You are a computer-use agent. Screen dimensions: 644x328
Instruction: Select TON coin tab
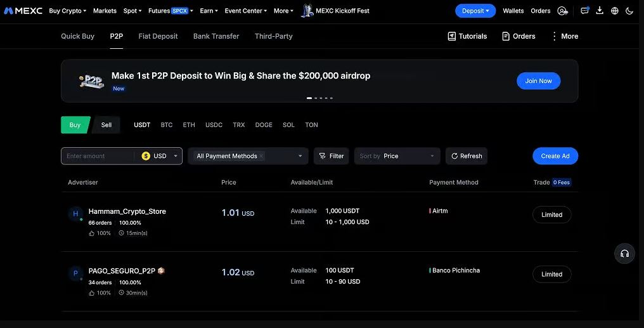click(x=311, y=125)
